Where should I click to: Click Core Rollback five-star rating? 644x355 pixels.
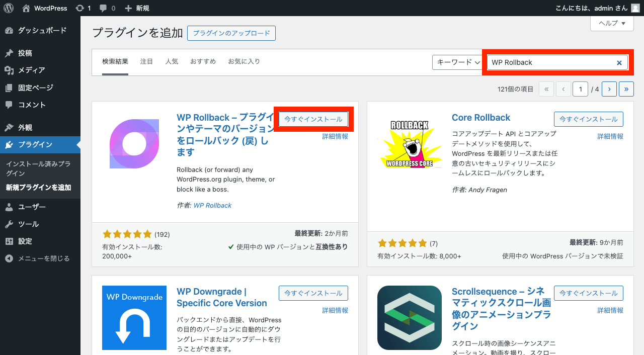[x=402, y=243]
